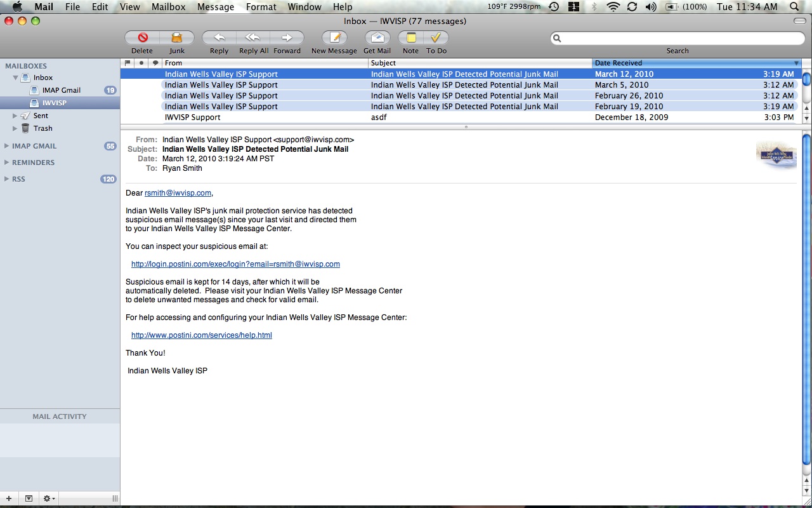
Task: Open the Apple menu
Action: point(17,7)
